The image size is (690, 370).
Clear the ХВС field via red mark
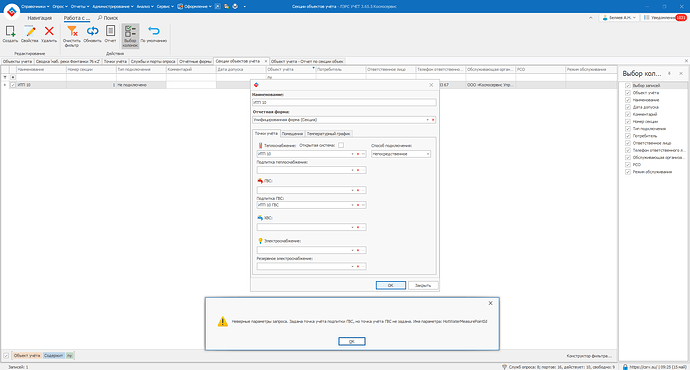point(358,227)
